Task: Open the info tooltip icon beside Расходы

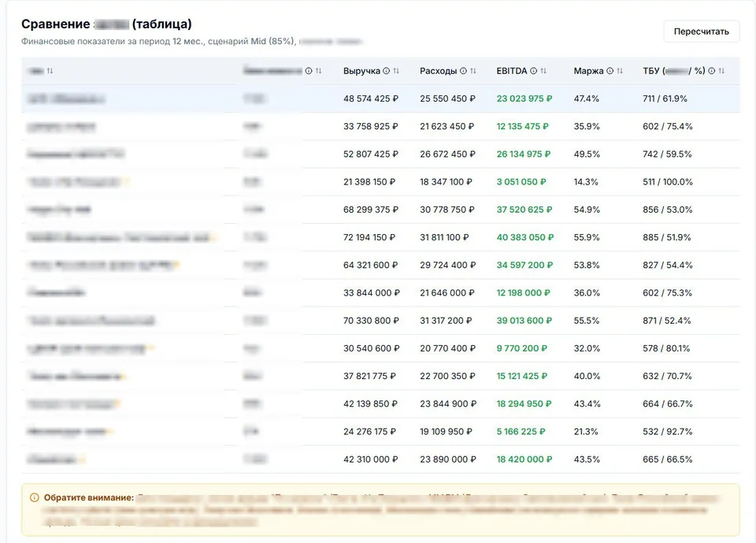Action: coord(463,71)
